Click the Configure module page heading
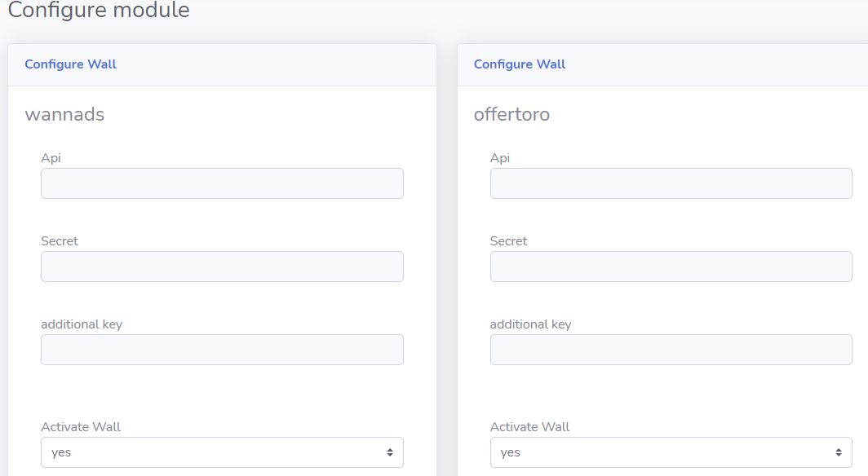868x476 pixels. [99, 11]
